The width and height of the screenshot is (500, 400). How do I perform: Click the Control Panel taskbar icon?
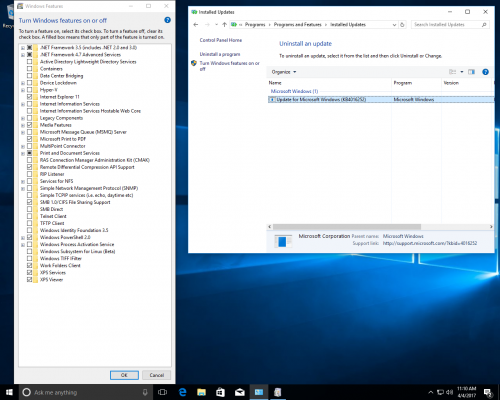(x=259, y=392)
